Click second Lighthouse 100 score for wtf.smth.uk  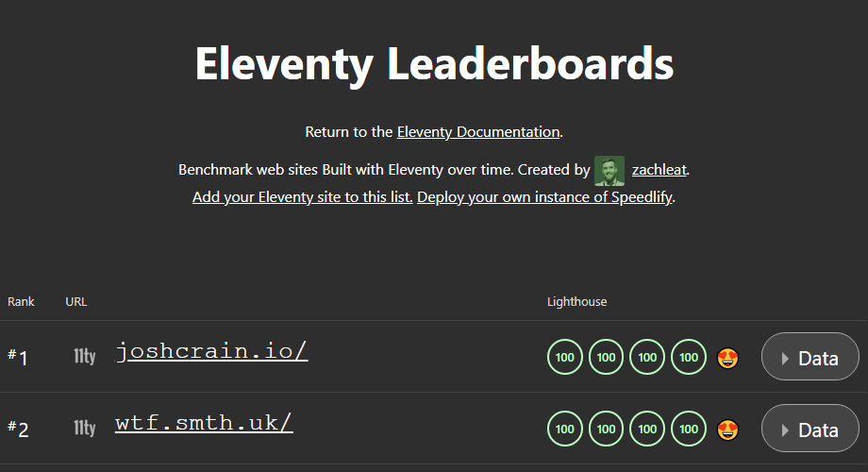[606, 429]
